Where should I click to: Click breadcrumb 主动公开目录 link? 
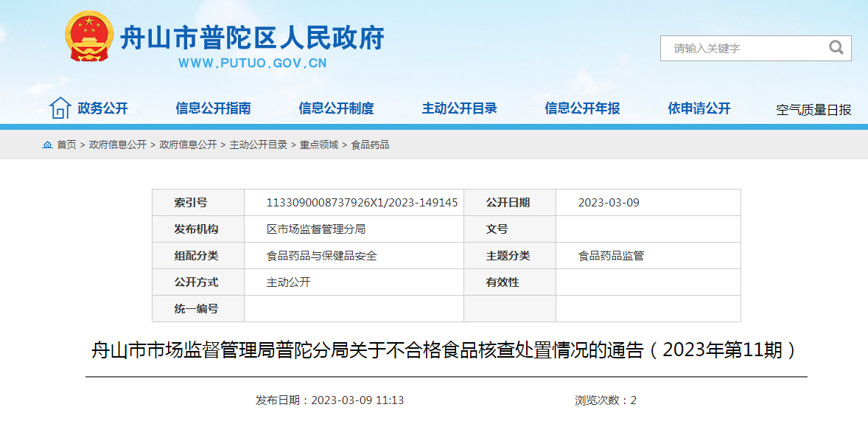(x=259, y=145)
